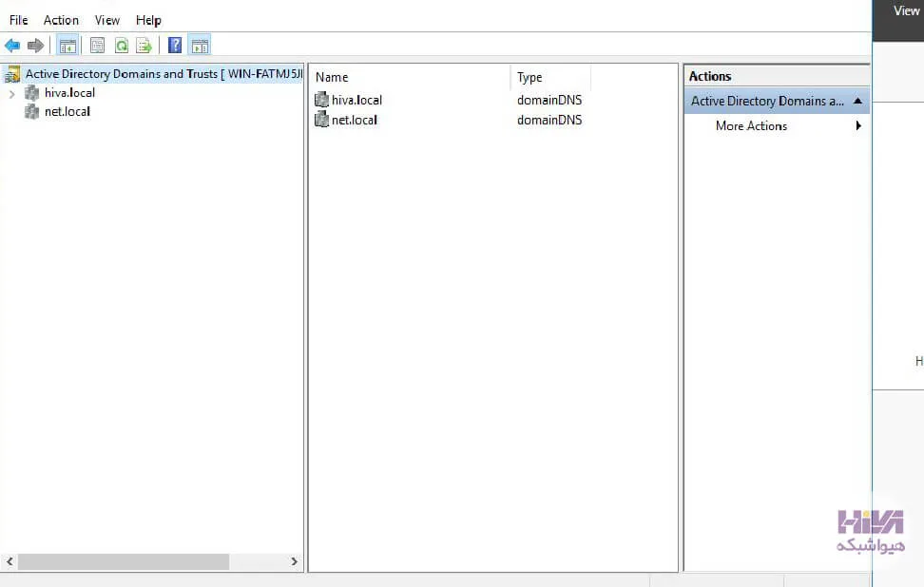Click the View tab in the background window
The image size is (924, 587).
pos(906,10)
